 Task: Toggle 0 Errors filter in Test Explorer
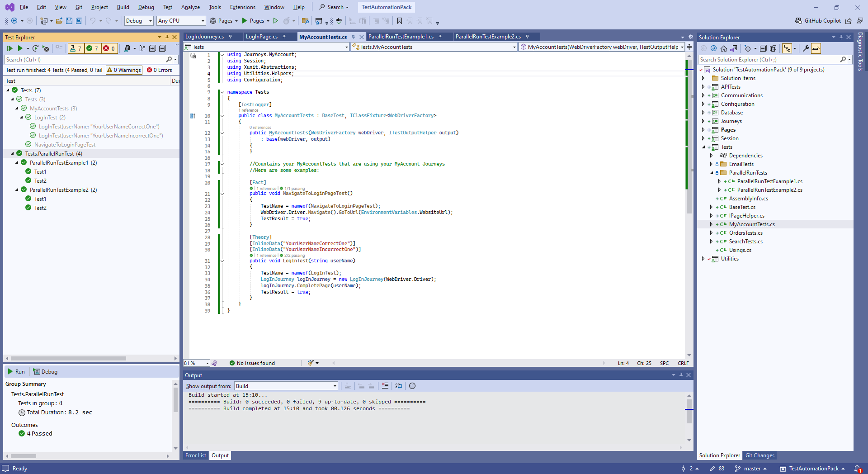(x=159, y=70)
